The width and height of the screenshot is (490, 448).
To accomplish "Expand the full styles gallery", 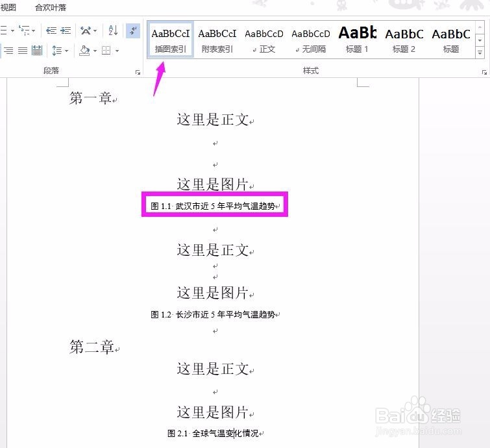I will pyautogui.click(x=480, y=53).
